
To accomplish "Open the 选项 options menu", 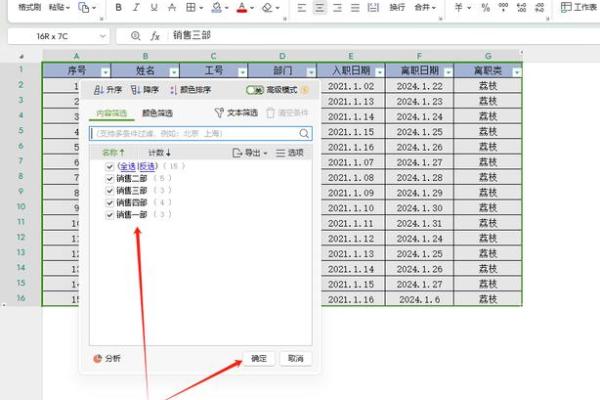I will point(290,153).
